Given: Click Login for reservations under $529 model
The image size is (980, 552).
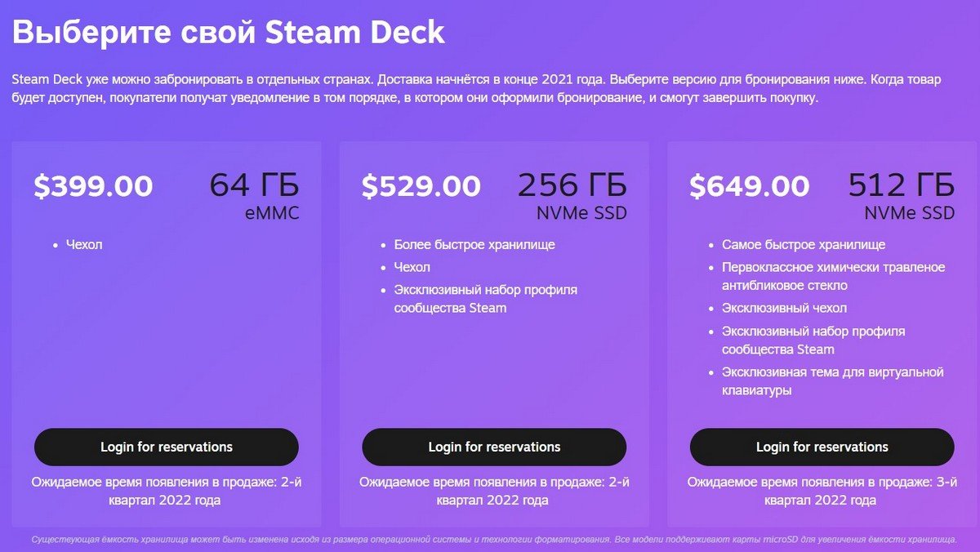Looking at the screenshot, I should click(x=493, y=447).
